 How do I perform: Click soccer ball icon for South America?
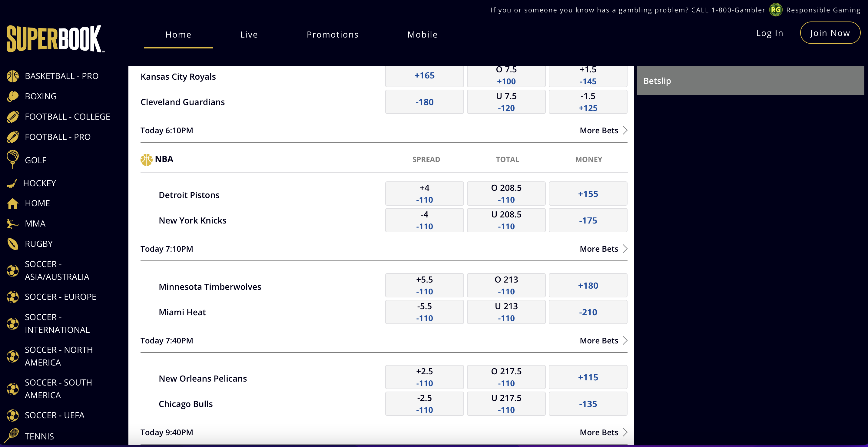(x=13, y=389)
